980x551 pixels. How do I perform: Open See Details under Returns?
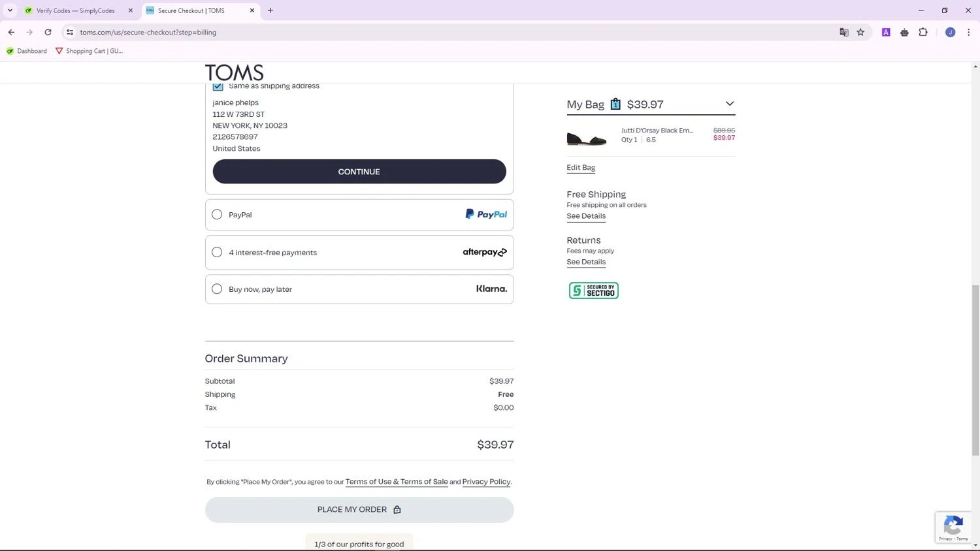click(586, 262)
